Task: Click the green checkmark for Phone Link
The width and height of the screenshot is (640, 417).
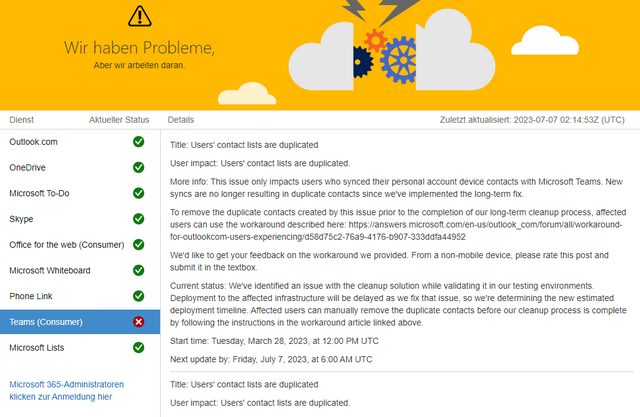Action: tap(138, 296)
